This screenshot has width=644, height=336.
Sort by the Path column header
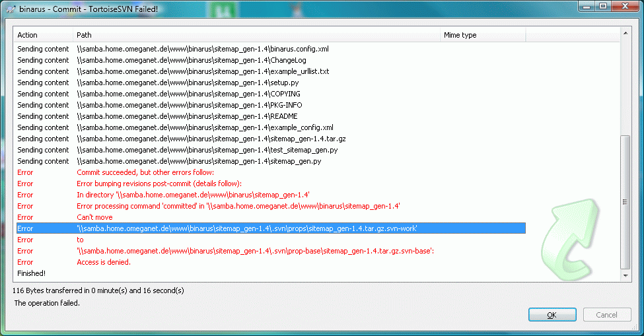pyautogui.click(x=257, y=35)
